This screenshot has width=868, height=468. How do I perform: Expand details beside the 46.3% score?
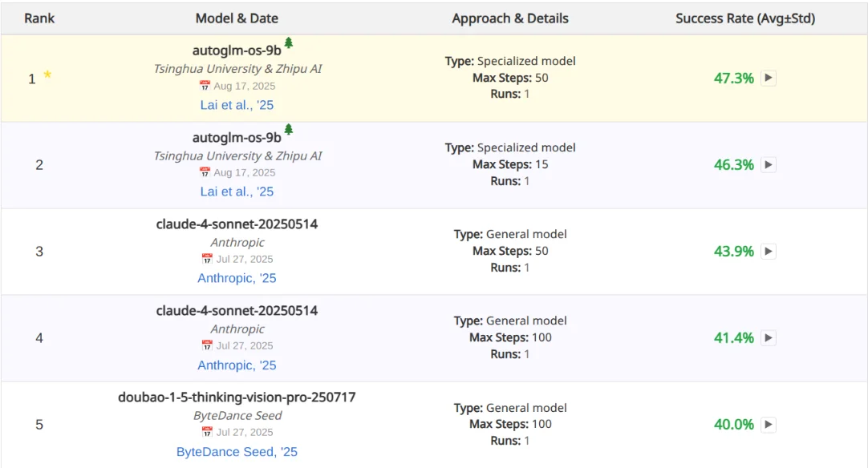pos(768,165)
